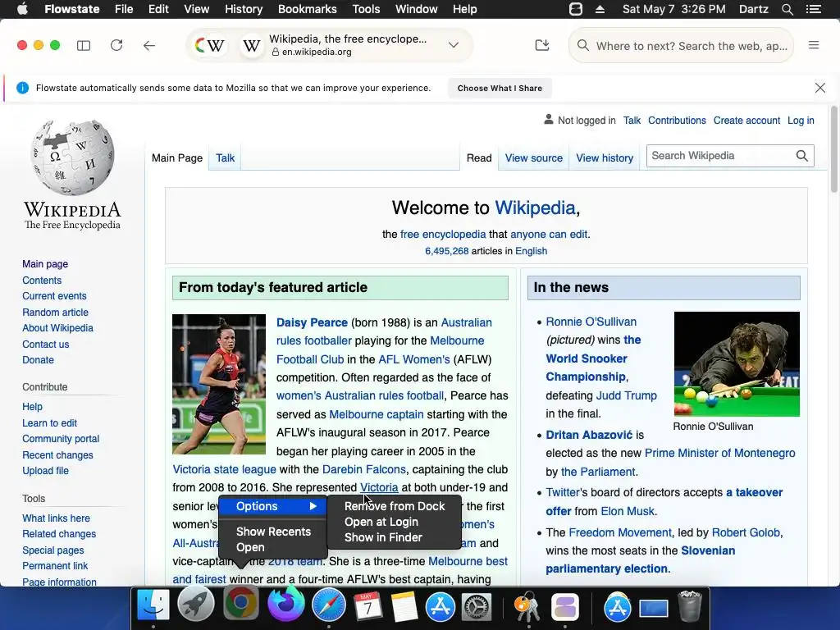This screenshot has height=630, width=840.
Task: Open the Random article sidebar link
Action: pyautogui.click(x=55, y=313)
